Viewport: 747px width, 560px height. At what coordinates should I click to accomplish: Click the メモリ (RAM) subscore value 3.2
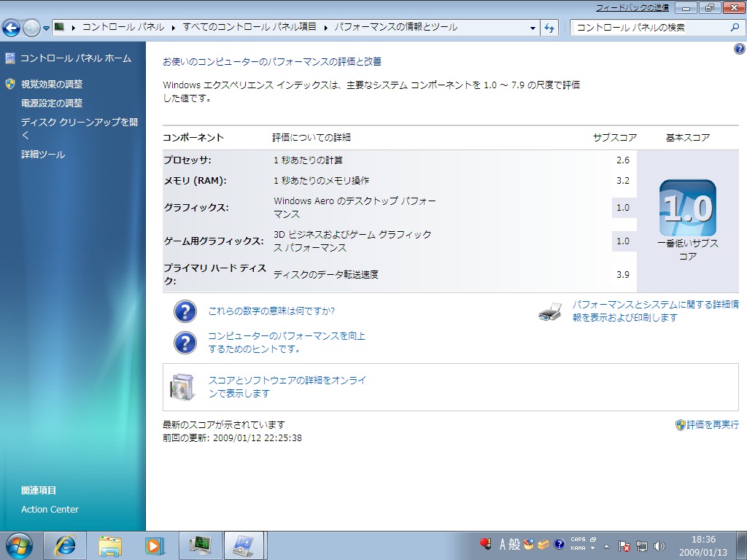(x=623, y=181)
